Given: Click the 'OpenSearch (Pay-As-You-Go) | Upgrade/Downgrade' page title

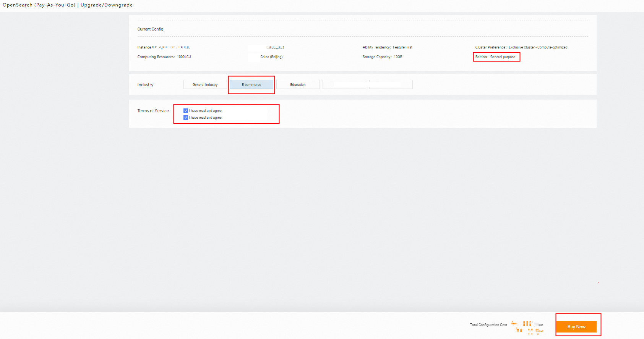Looking at the screenshot, I should (68, 5).
